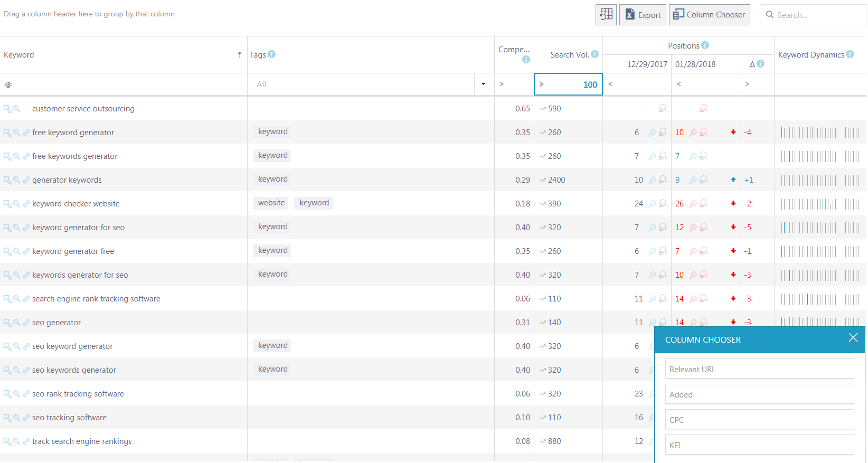Click position 26 for keyword checker website
This screenshot has width=868, height=463.
(680, 204)
